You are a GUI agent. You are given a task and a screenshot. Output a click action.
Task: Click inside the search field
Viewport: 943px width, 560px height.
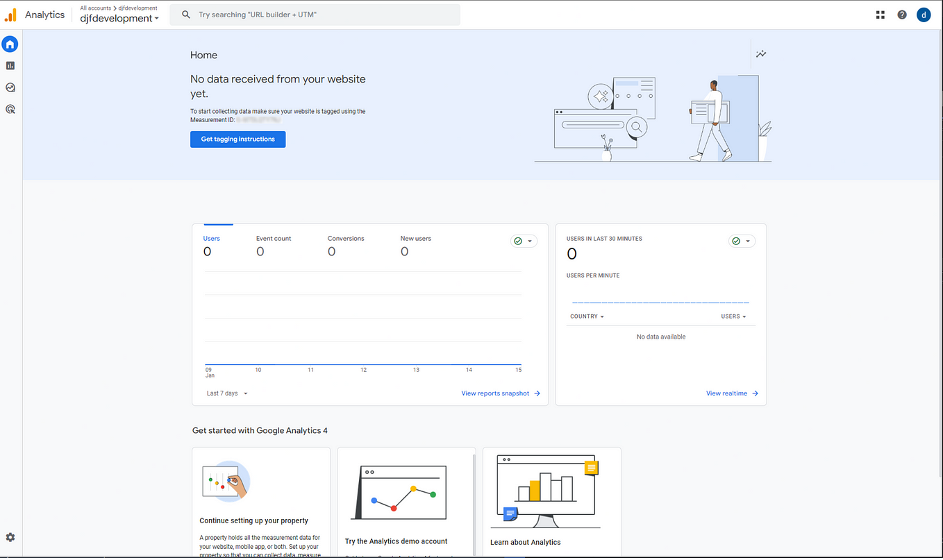click(315, 15)
